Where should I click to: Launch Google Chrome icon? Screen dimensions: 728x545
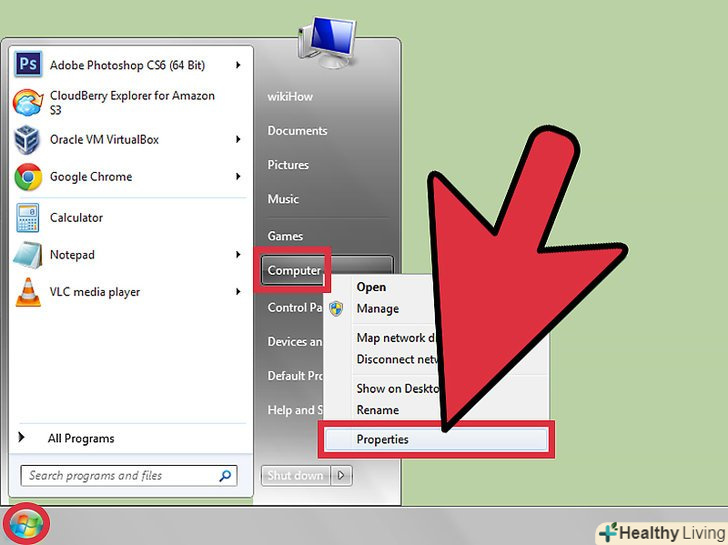28,177
